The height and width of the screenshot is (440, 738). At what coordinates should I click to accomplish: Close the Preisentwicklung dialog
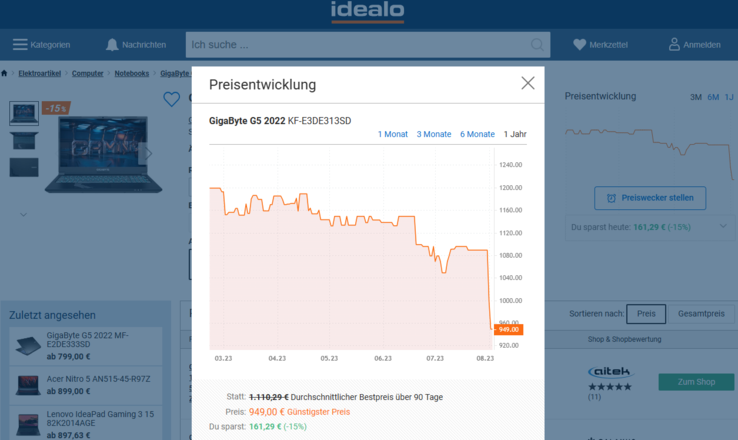528,84
